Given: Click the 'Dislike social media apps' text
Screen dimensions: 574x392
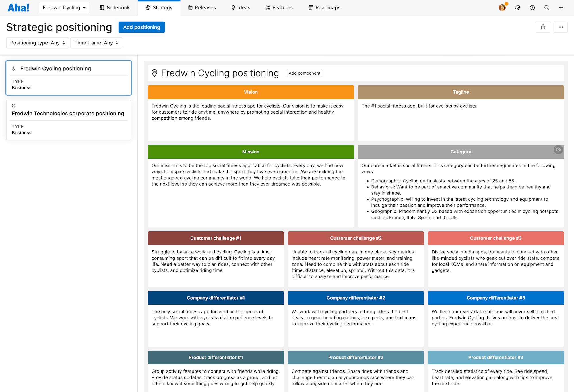Looking at the screenshot, I should [x=495, y=261].
